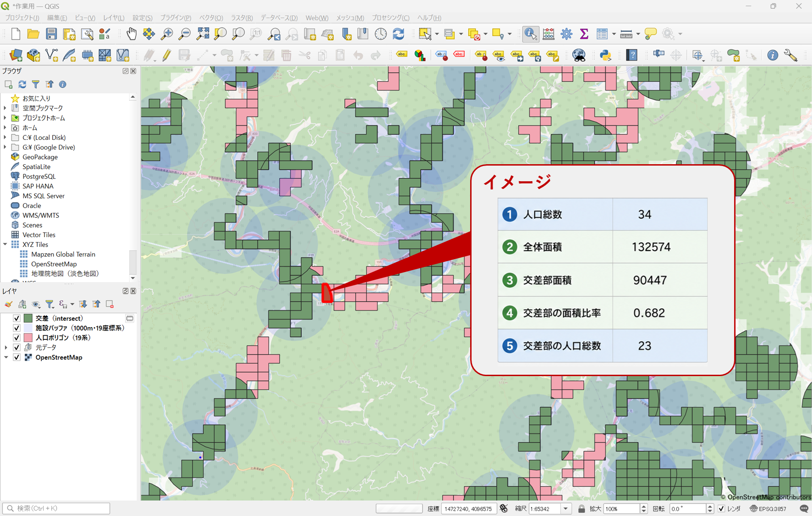Toggle visibility of 交差（intersect）layer
Screen dimensions: 812x516
[16, 318]
